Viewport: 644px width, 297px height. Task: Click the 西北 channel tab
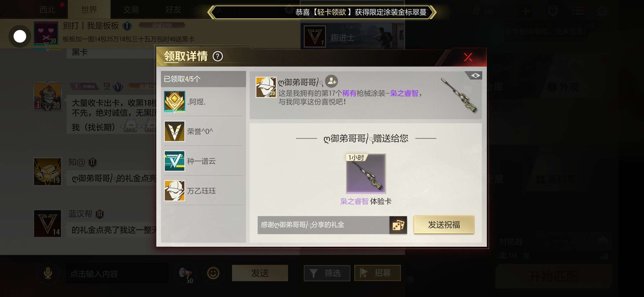(x=47, y=10)
